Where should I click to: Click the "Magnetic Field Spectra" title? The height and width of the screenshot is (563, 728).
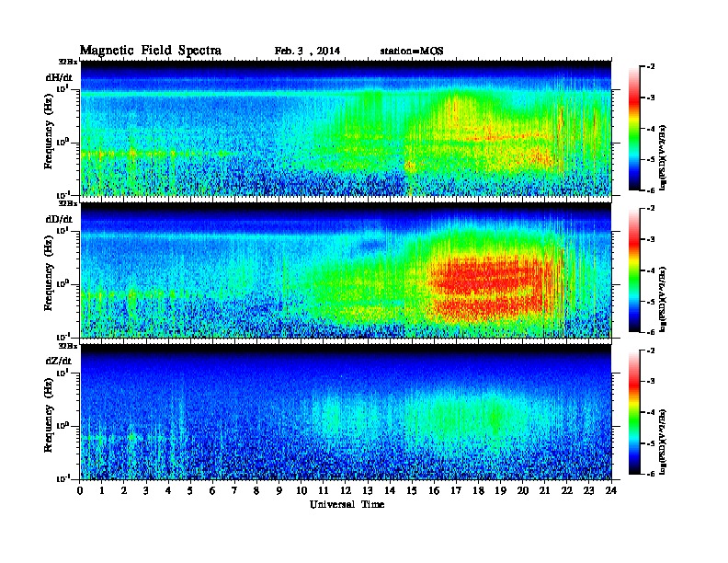(151, 51)
